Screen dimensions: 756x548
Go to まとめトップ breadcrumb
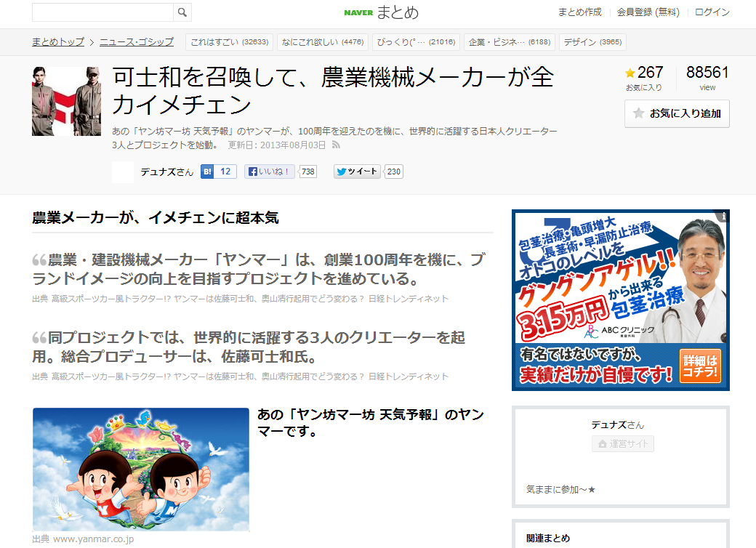click(58, 41)
